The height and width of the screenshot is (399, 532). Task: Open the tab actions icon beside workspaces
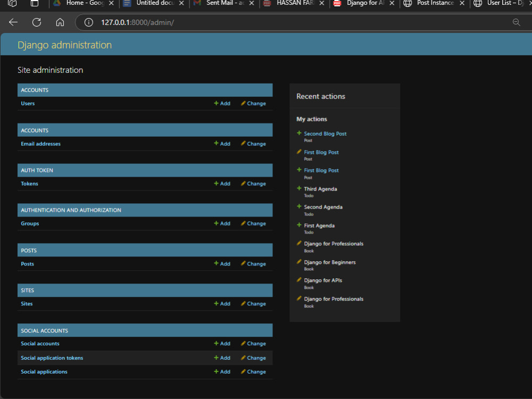(x=34, y=3)
